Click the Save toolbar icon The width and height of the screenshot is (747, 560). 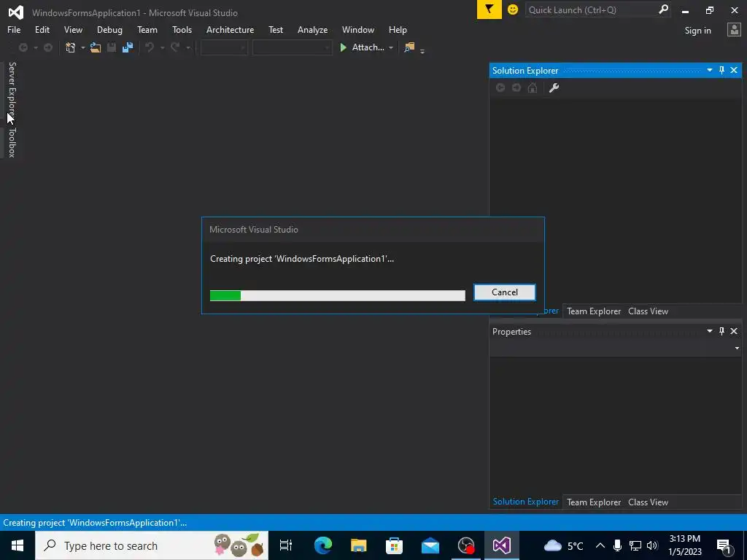pyautogui.click(x=112, y=47)
